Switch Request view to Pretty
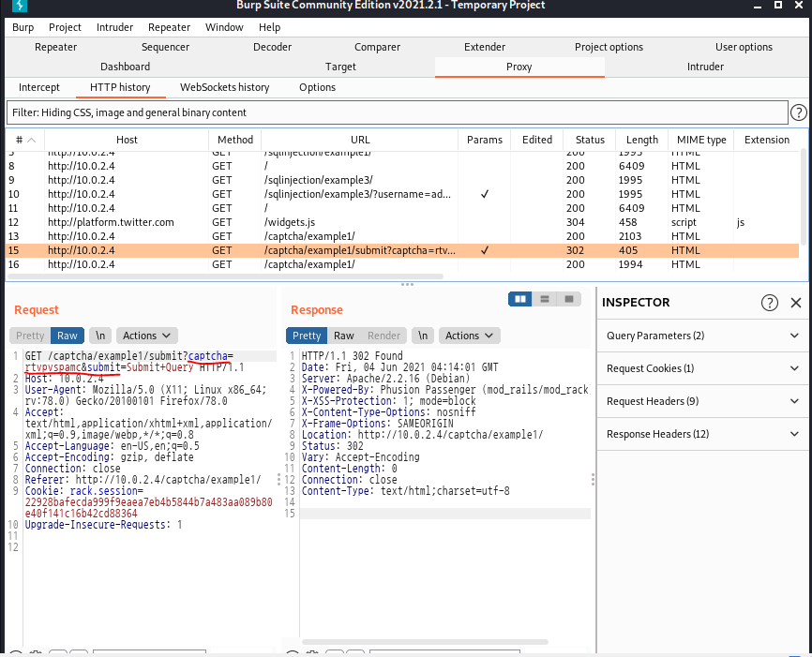 30,336
